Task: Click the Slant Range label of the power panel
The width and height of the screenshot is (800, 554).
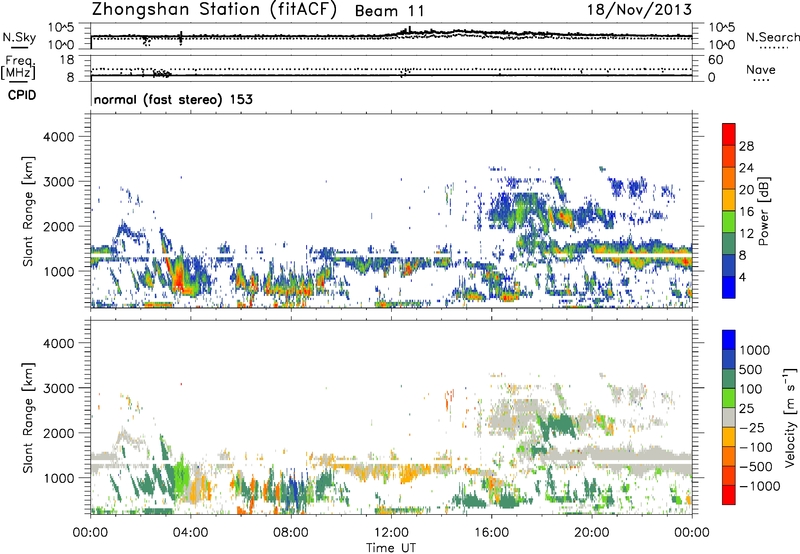Action: coord(28,211)
